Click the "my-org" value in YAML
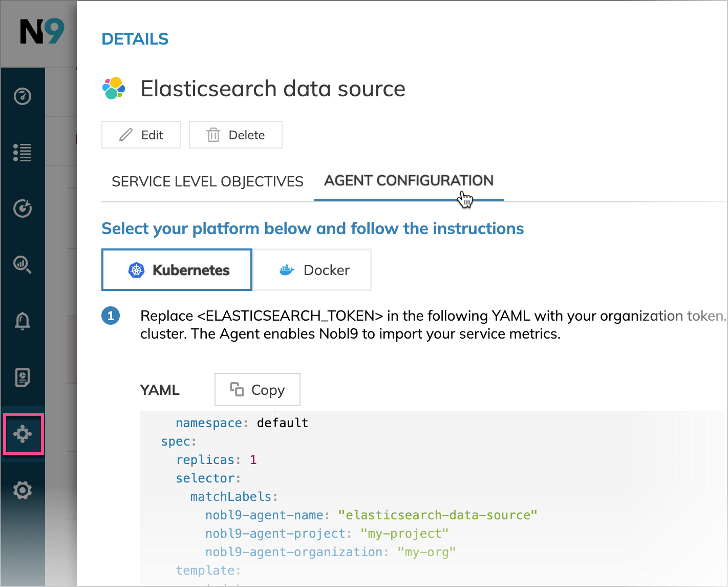 click(x=426, y=552)
